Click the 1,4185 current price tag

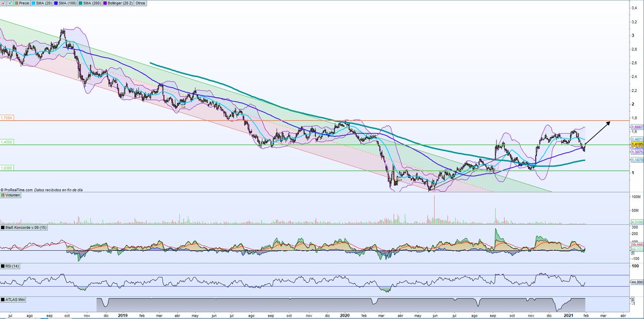pos(636,144)
